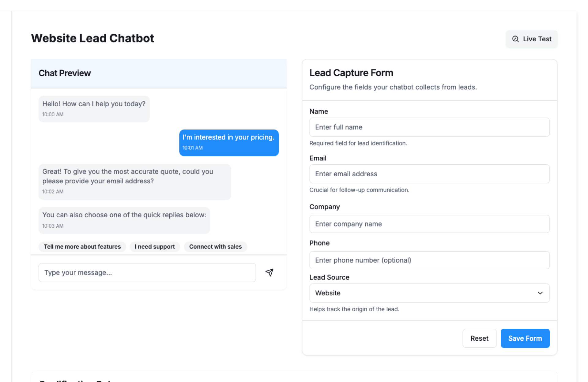
Task: Choose "Tell me more about features" quick reply
Action: click(x=82, y=247)
